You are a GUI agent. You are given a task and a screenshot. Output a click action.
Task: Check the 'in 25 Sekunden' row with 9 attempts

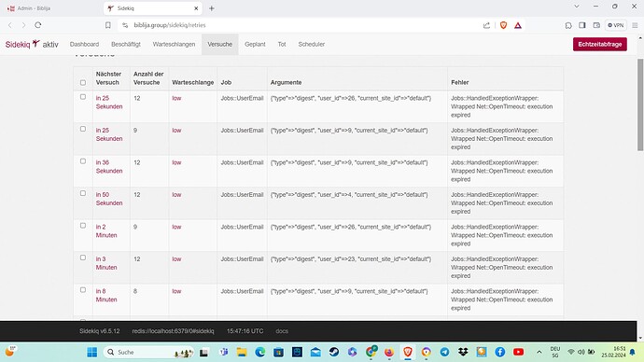pyautogui.click(x=83, y=129)
